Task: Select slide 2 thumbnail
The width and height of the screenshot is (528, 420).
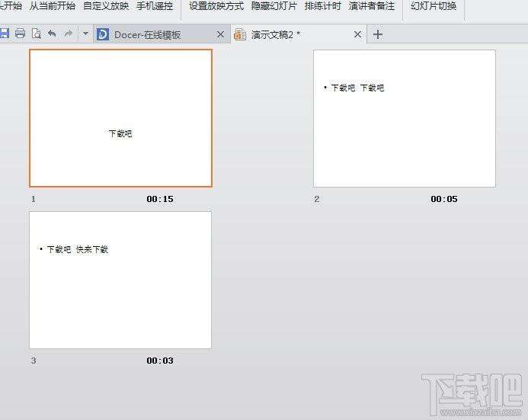Action: click(x=405, y=119)
